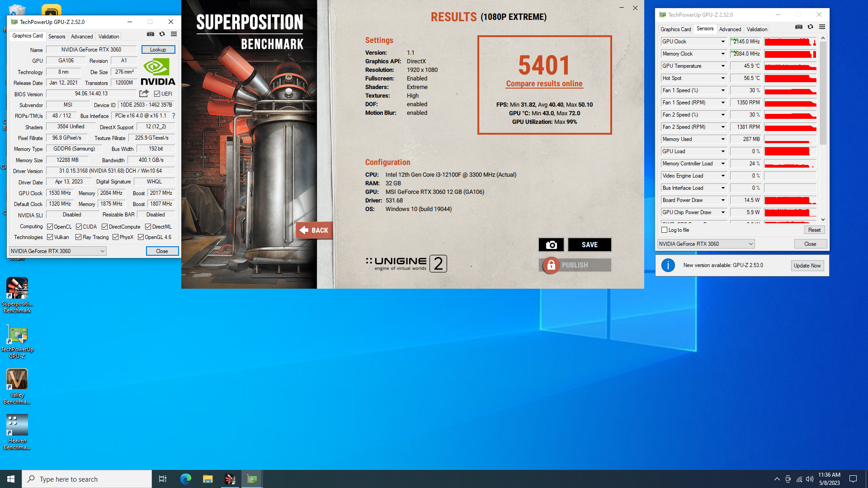Switch to Validation tab in left GPU-Z

pyautogui.click(x=109, y=37)
